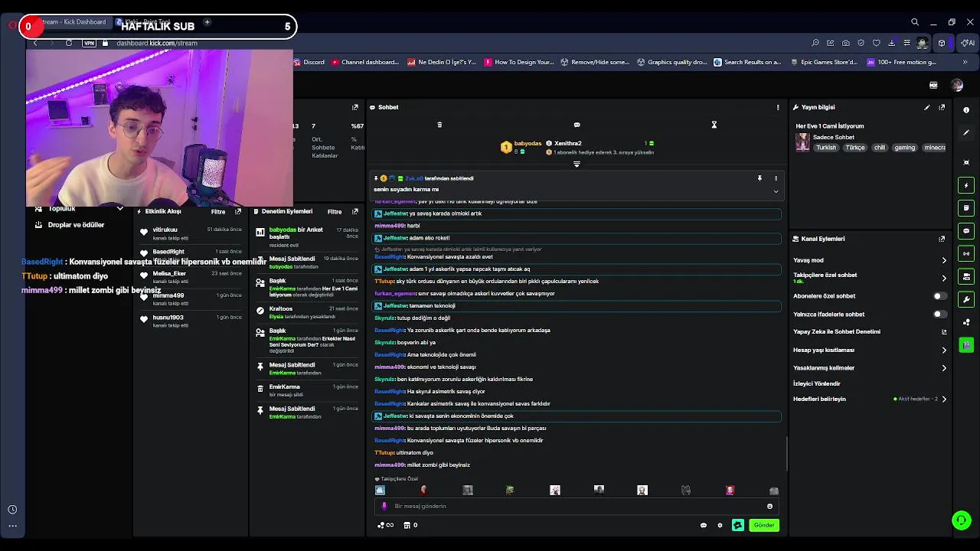
Task: Click the trash icon in Sohbet panel
Action: pyautogui.click(x=439, y=125)
